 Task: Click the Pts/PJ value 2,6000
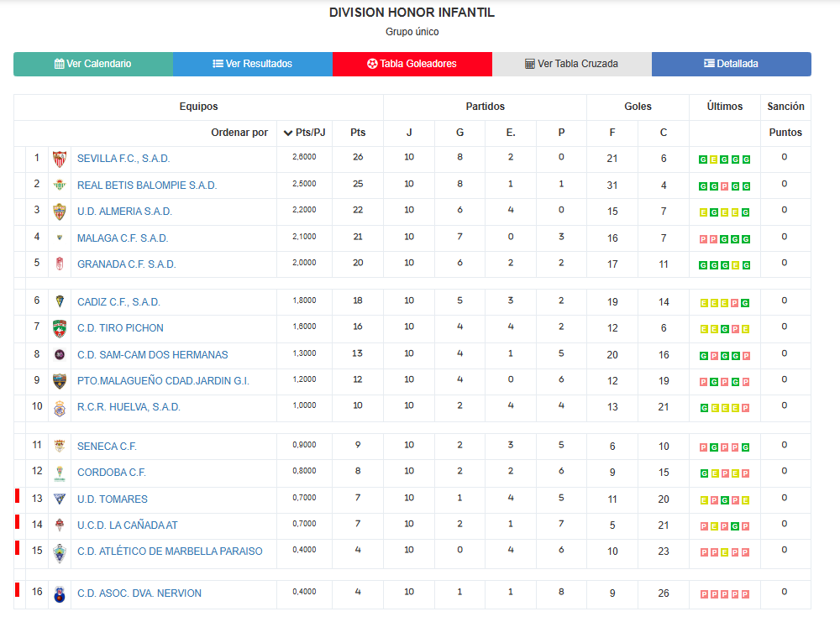[x=304, y=157]
